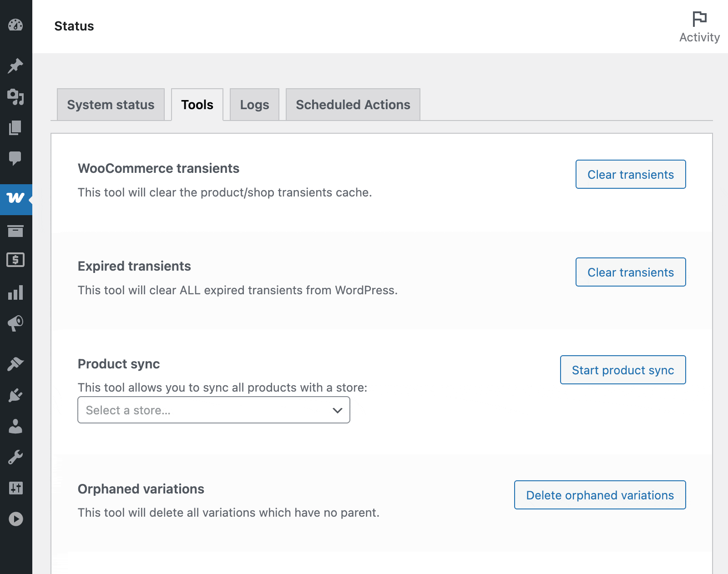Click text about syncing products with a store

click(x=222, y=388)
